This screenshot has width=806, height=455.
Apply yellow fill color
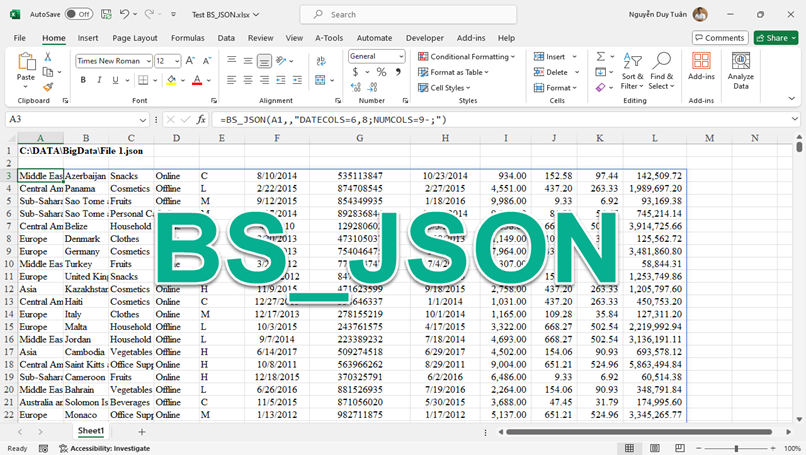tap(171, 80)
